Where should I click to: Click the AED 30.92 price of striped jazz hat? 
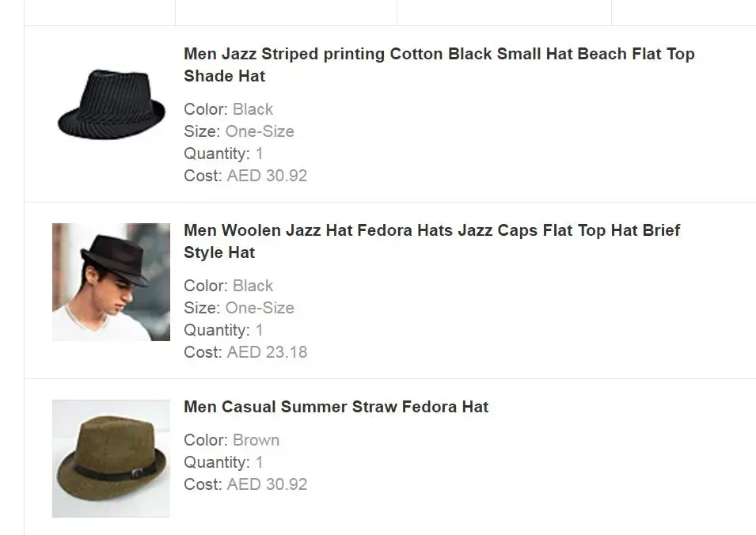tap(267, 176)
